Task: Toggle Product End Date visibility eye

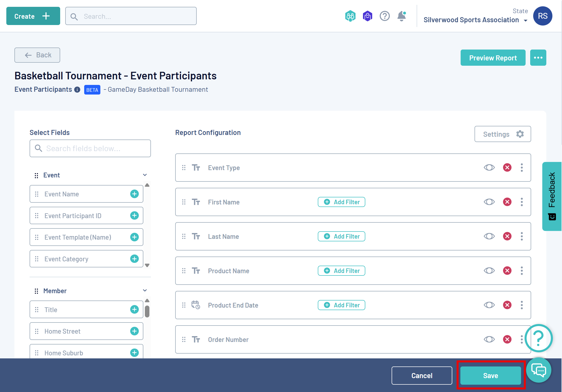Action: [489, 305]
